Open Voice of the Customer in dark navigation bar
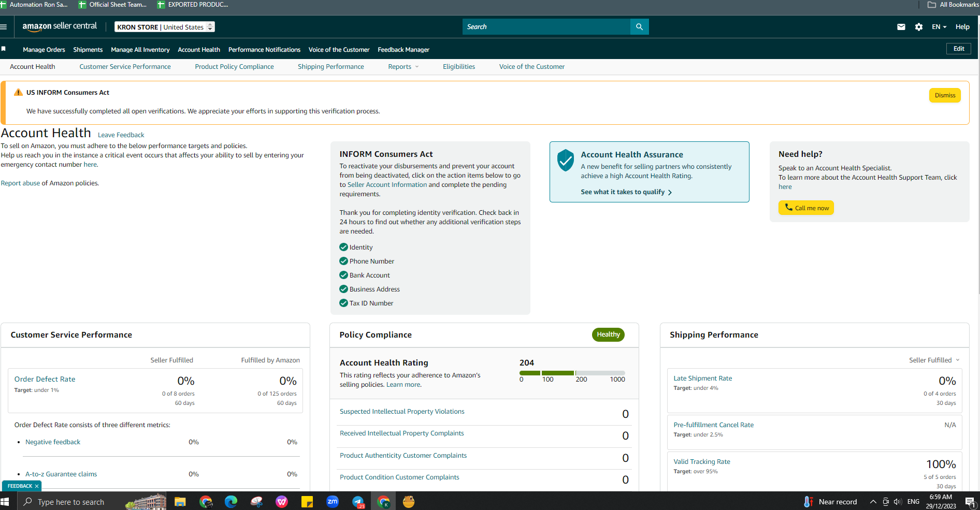The height and width of the screenshot is (510, 980). click(x=339, y=50)
